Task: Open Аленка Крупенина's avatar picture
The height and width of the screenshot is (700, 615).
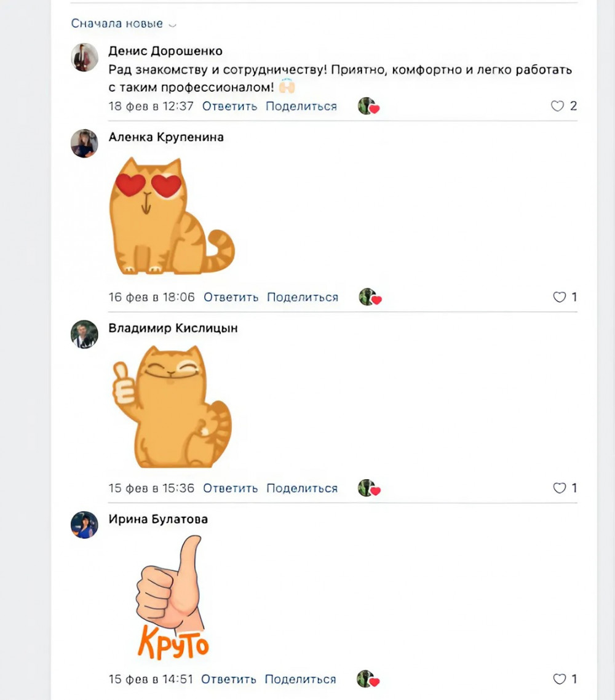Action: tap(85, 143)
